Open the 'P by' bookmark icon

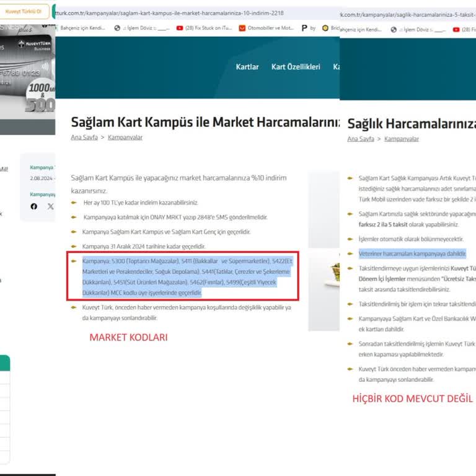pos(304,29)
